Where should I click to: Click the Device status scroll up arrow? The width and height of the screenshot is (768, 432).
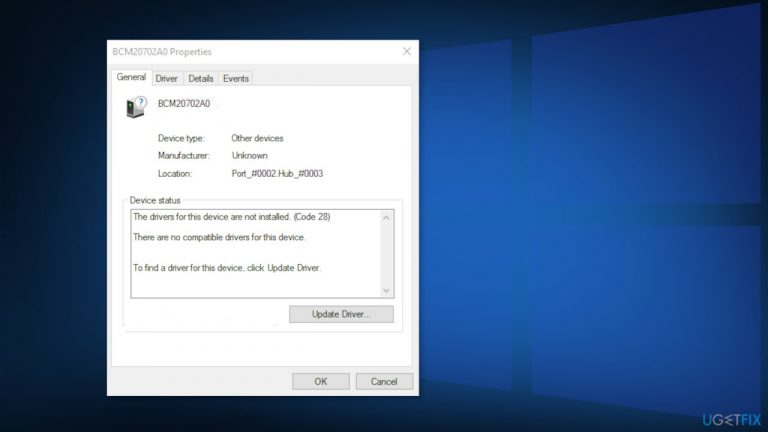click(x=386, y=218)
